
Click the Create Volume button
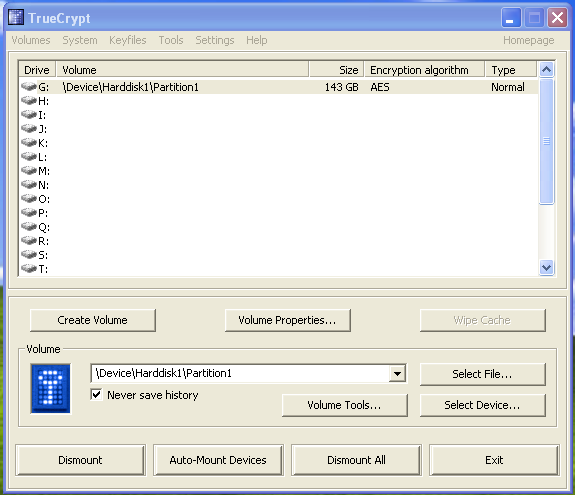pyautogui.click(x=93, y=320)
